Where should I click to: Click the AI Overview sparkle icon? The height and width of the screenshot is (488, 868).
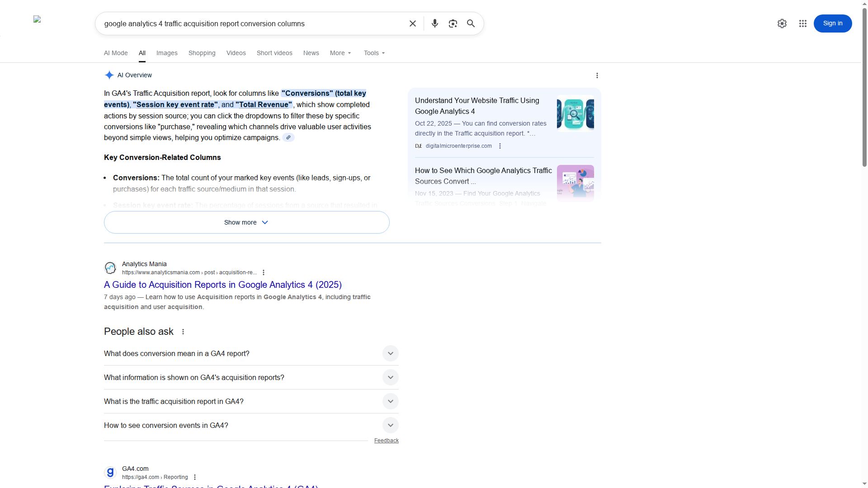108,75
